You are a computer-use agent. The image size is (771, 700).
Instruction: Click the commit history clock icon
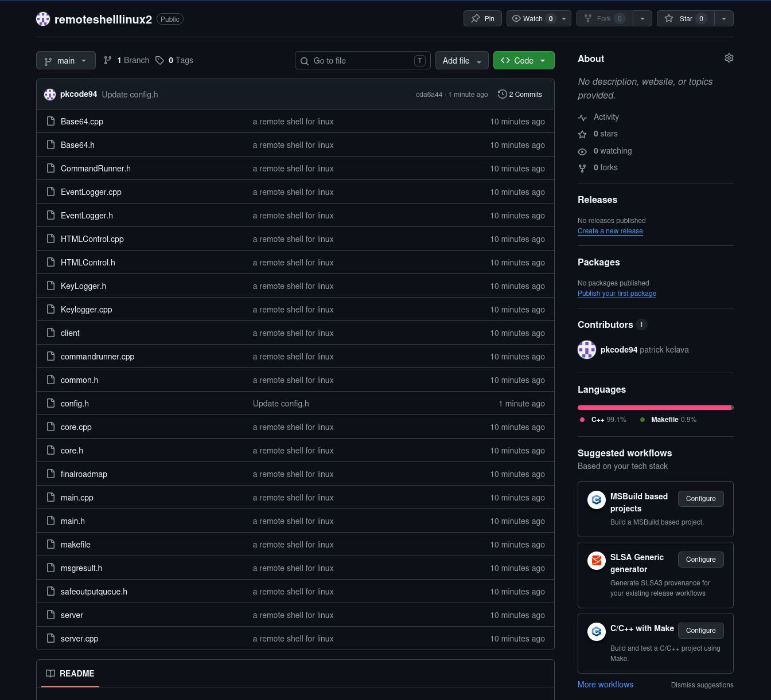(503, 94)
